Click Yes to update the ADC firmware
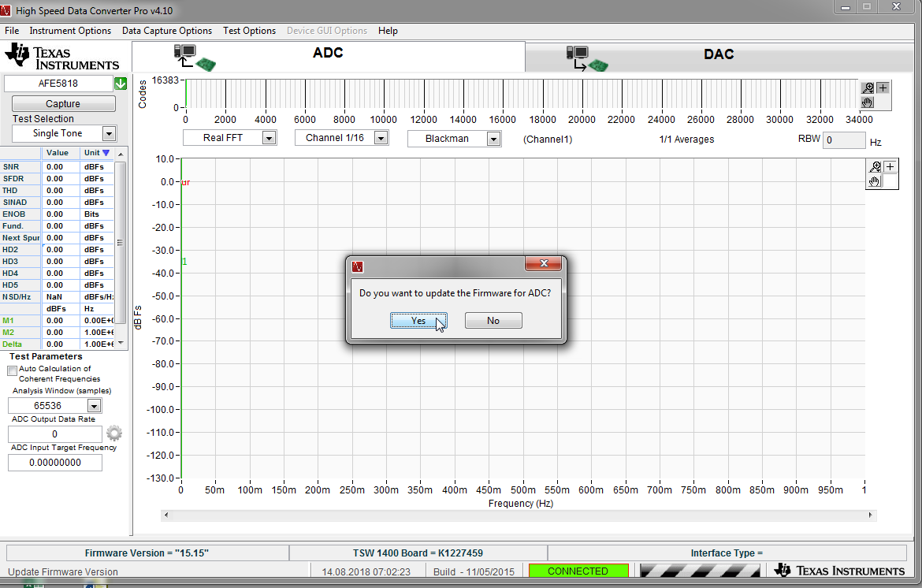The image size is (922, 588). coord(418,321)
